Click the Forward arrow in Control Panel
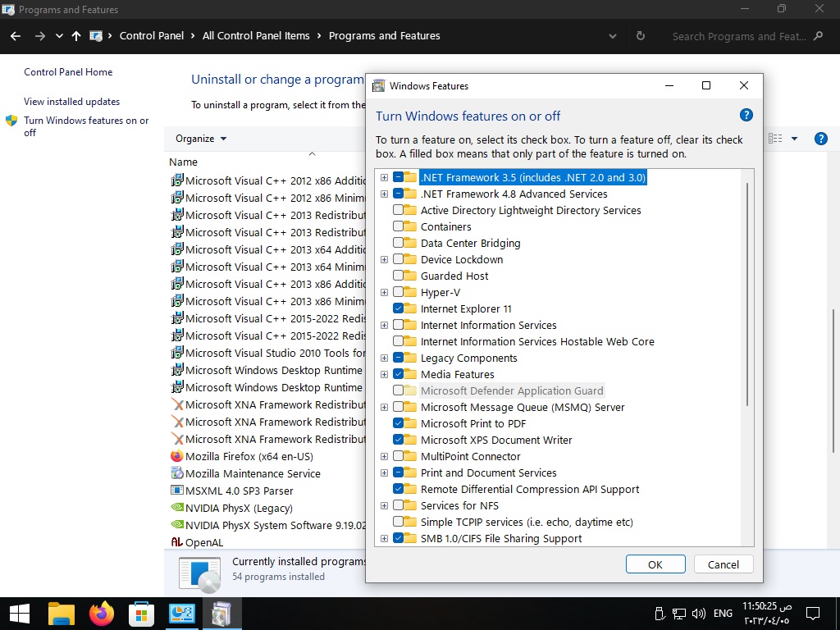840x630 pixels. (39, 36)
